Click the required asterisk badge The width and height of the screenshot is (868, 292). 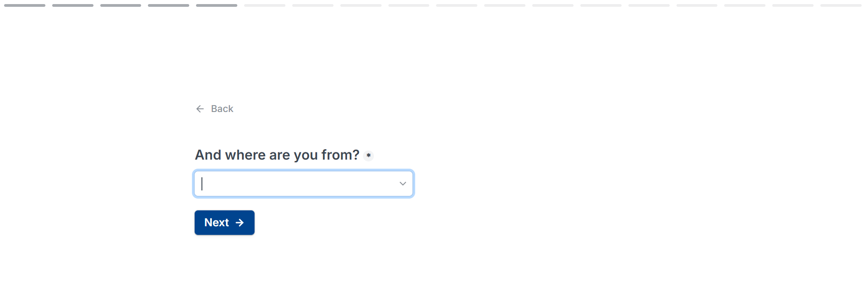(x=368, y=156)
